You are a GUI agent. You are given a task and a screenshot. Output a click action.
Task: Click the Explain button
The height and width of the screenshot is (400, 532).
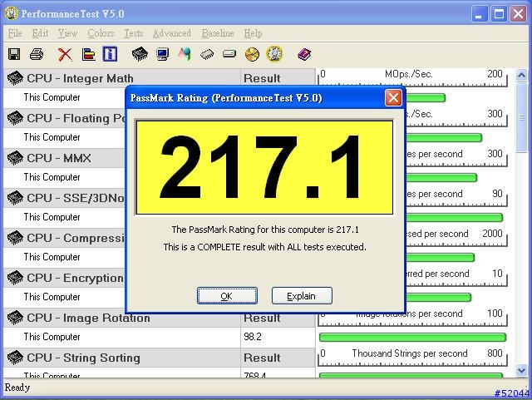[x=302, y=296]
